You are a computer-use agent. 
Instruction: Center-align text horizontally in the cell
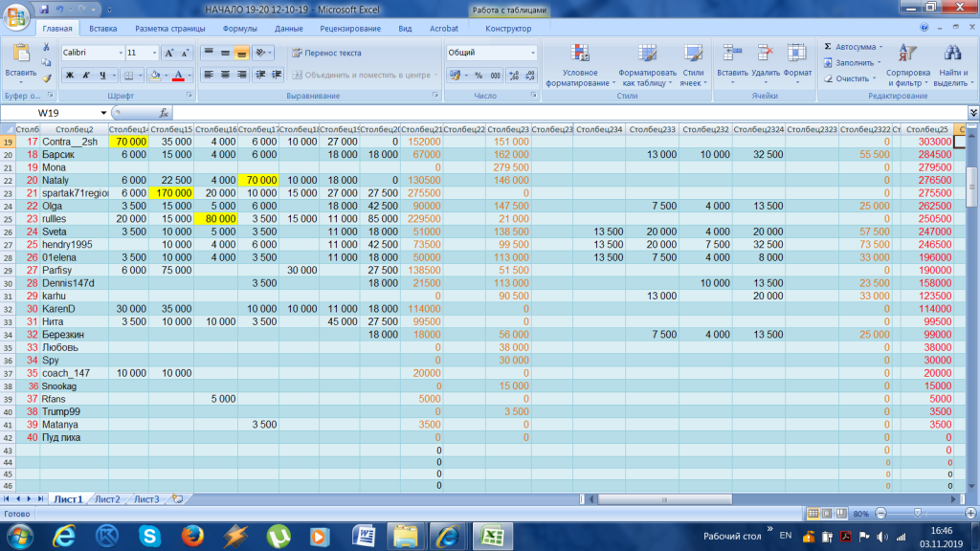point(226,75)
